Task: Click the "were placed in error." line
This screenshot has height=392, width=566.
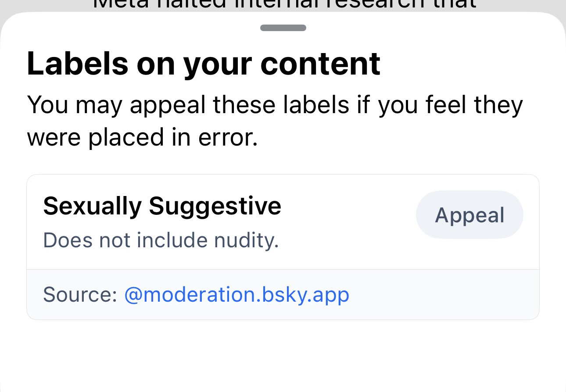Action: tap(142, 138)
